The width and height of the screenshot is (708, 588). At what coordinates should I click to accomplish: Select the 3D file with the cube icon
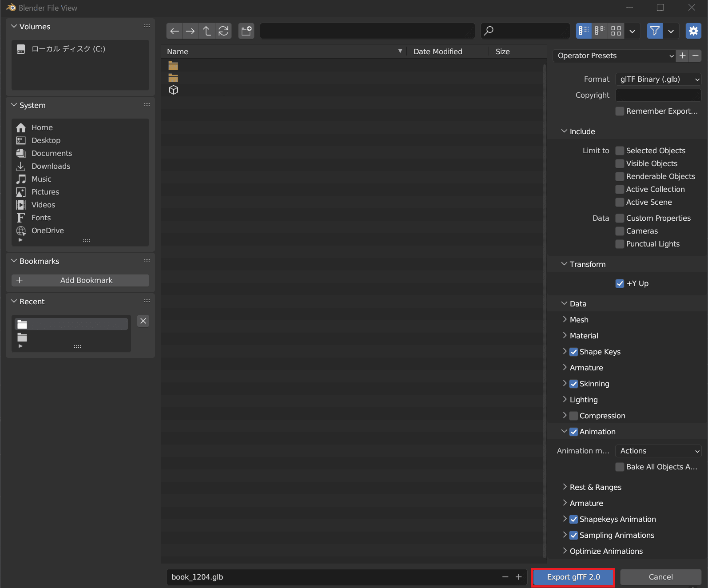(174, 90)
